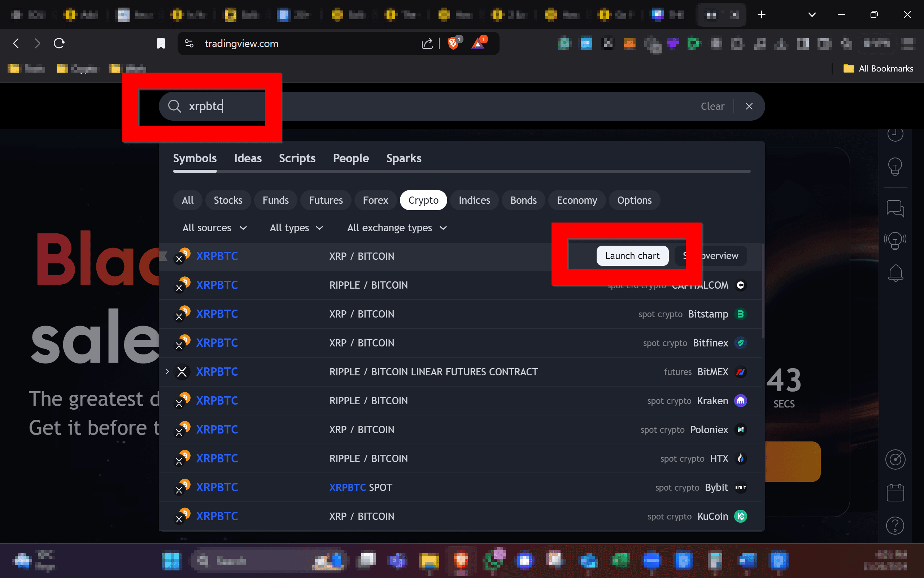The height and width of the screenshot is (578, 924).
Task: Bookmark this page using the bookmark icon
Action: [x=161, y=44]
